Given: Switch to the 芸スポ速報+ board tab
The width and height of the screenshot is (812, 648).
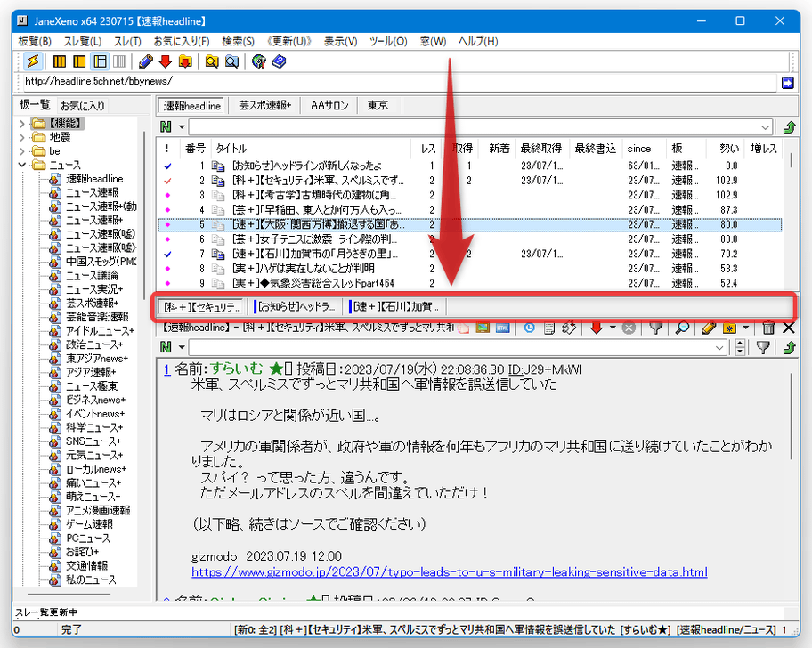Looking at the screenshot, I should (x=264, y=106).
